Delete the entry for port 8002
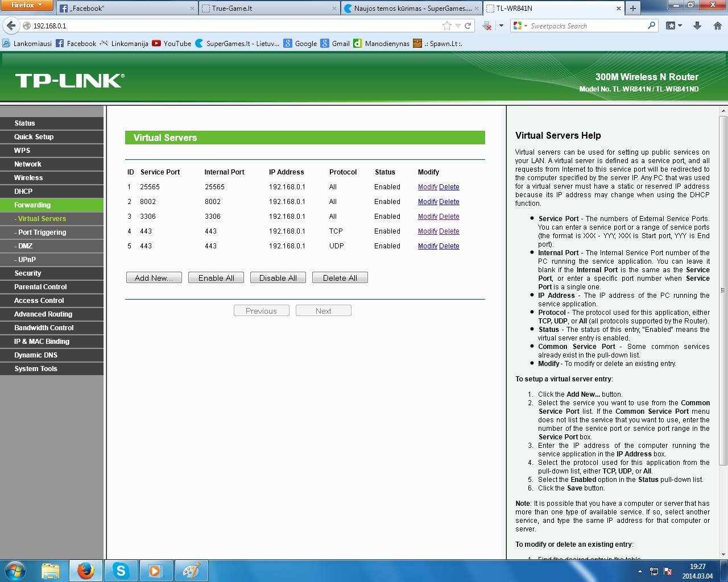This screenshot has height=582, width=728. [449, 202]
